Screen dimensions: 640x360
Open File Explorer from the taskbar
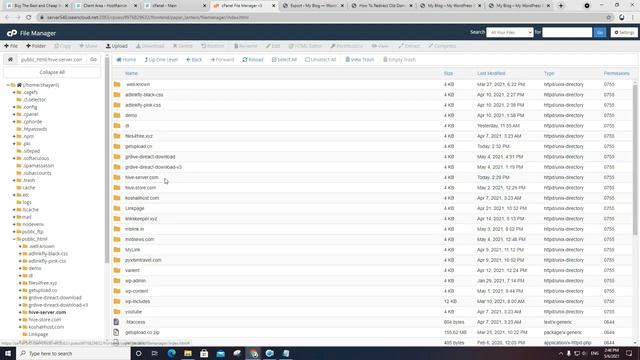(x=188, y=353)
